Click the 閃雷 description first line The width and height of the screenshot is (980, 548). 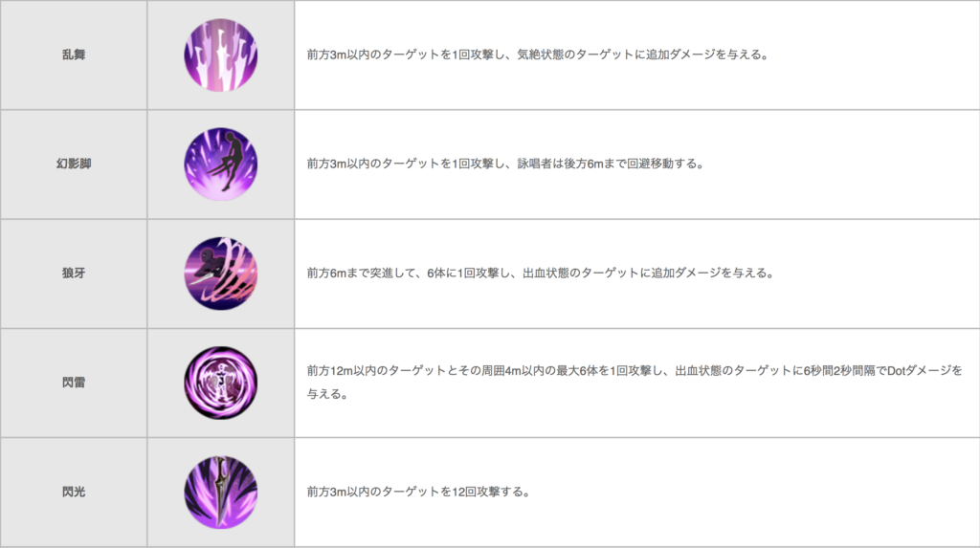pos(635,370)
